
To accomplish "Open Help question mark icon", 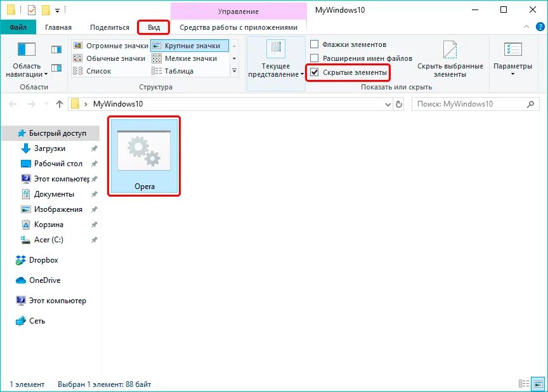I will pyautogui.click(x=540, y=27).
